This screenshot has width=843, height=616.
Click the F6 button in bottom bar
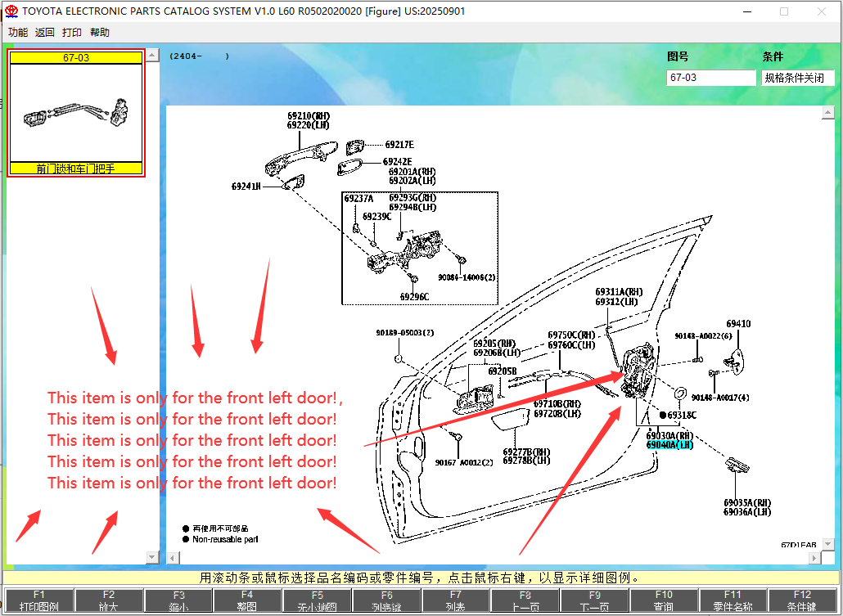tap(386, 600)
